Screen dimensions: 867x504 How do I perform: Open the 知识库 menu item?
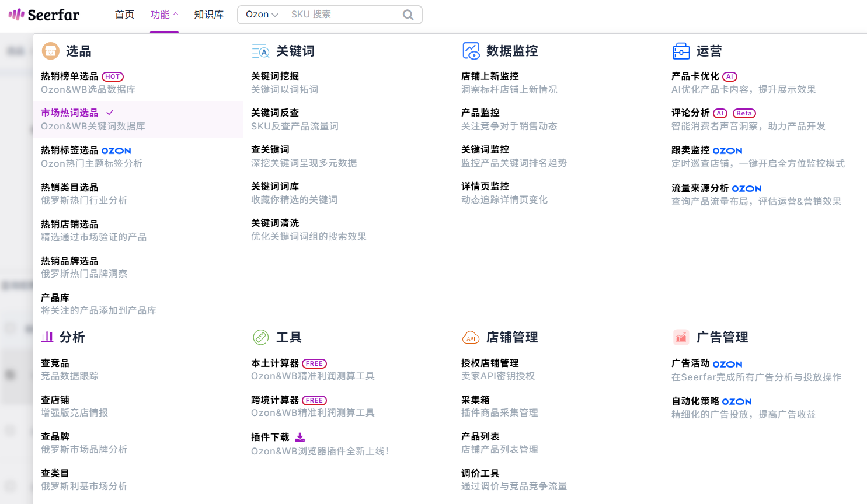click(208, 15)
